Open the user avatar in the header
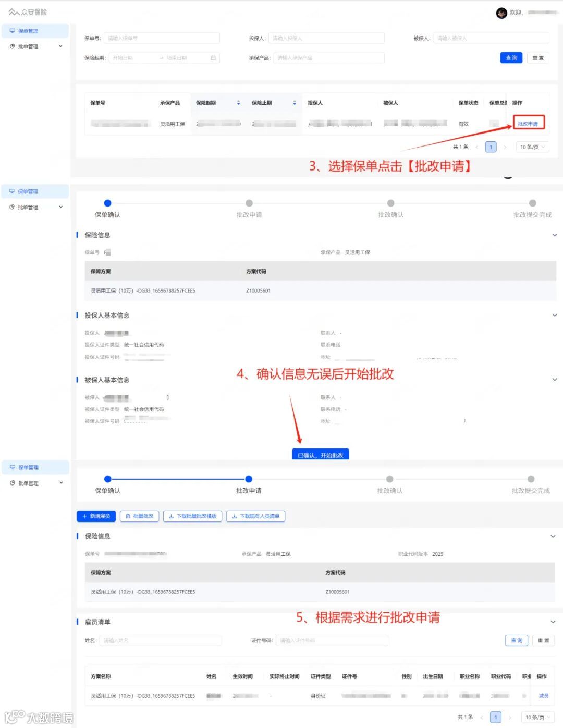 point(501,13)
